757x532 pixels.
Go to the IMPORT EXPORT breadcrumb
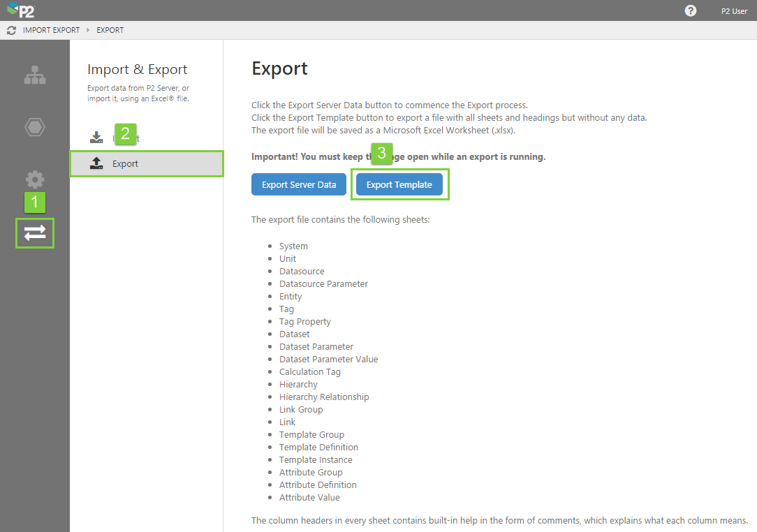coord(51,31)
